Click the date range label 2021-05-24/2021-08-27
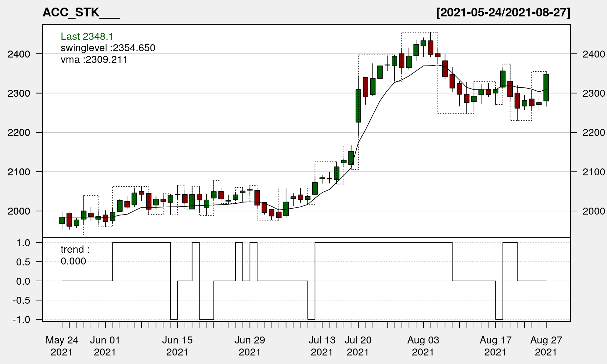This screenshot has height=364, width=607. coord(503,12)
